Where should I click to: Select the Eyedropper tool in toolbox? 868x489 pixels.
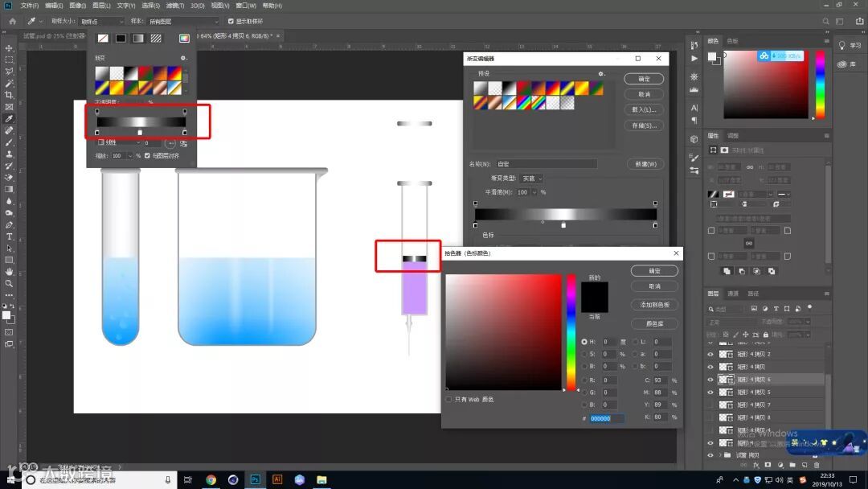pos(9,118)
